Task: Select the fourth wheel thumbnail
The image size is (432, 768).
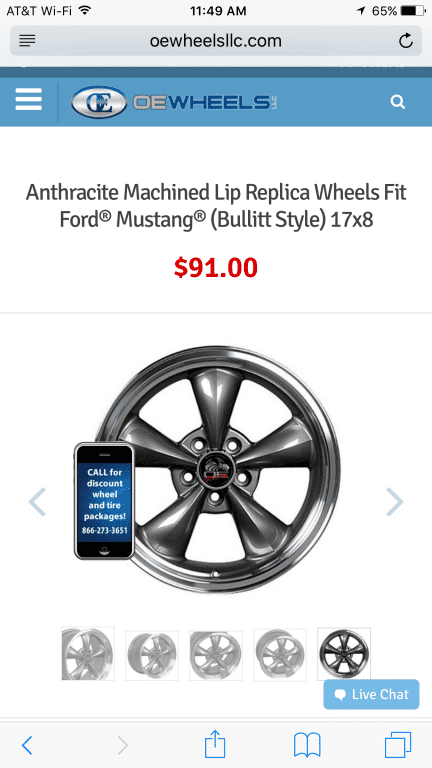Action: click(280, 655)
